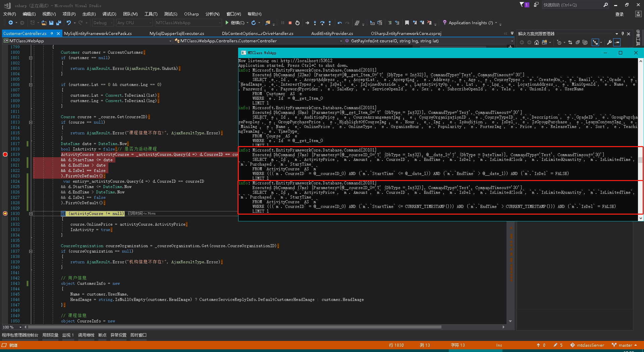644x352 pixels.
Task: Click the Pause (Break All) icon
Action: [x=282, y=23]
